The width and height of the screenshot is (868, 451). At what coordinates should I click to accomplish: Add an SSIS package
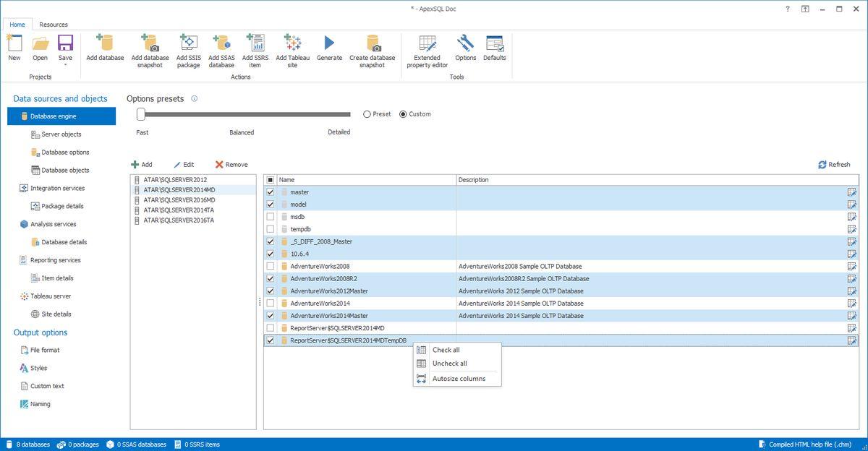point(188,51)
